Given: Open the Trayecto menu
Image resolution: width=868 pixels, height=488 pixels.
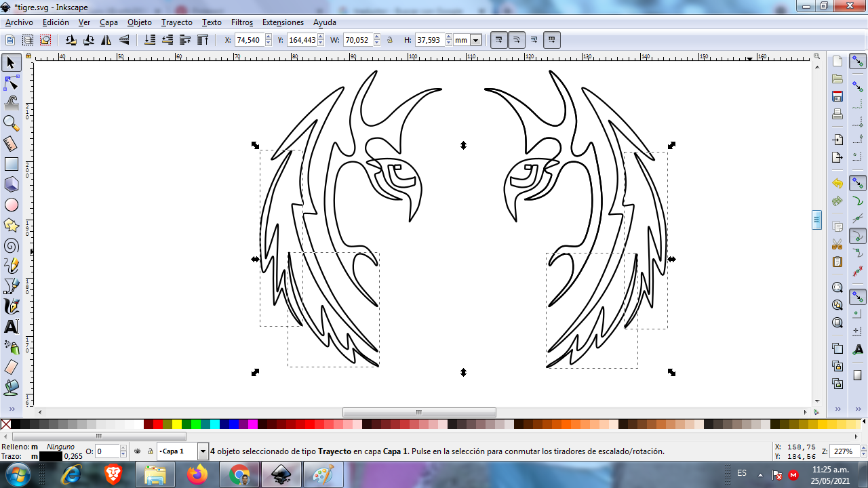Looking at the screenshot, I should [x=177, y=22].
